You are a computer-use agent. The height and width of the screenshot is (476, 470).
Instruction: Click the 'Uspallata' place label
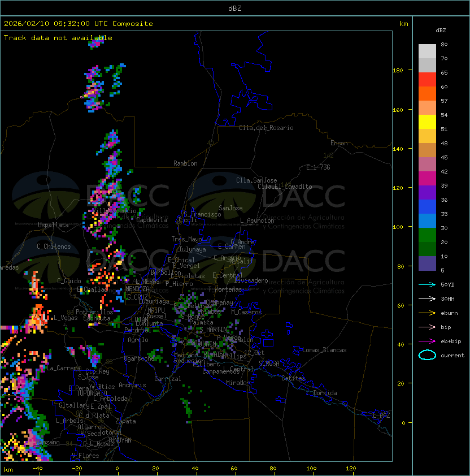53,225
